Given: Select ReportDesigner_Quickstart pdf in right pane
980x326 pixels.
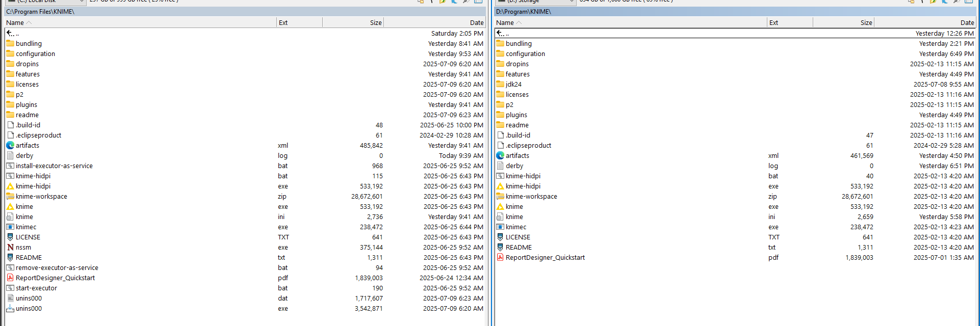Looking at the screenshot, I should coord(545,258).
